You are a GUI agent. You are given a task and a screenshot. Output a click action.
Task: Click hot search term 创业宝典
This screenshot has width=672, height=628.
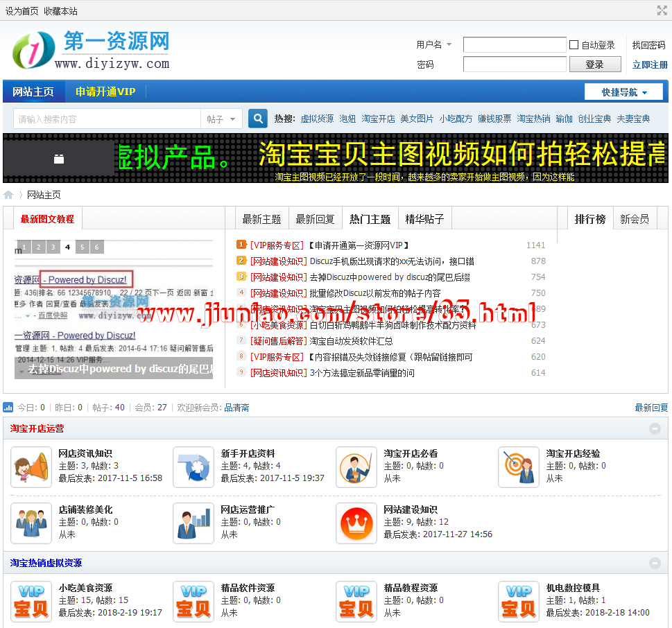tap(594, 119)
